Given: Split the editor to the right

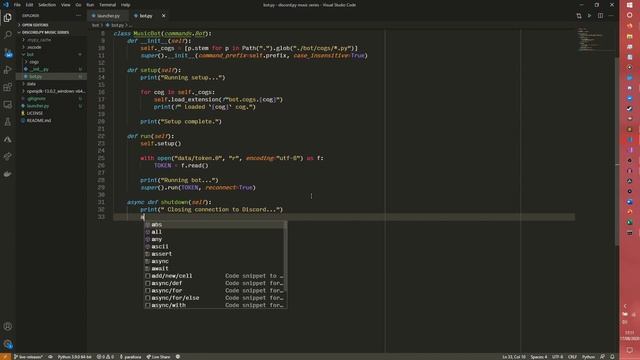Looking at the screenshot, I should (x=600, y=16).
